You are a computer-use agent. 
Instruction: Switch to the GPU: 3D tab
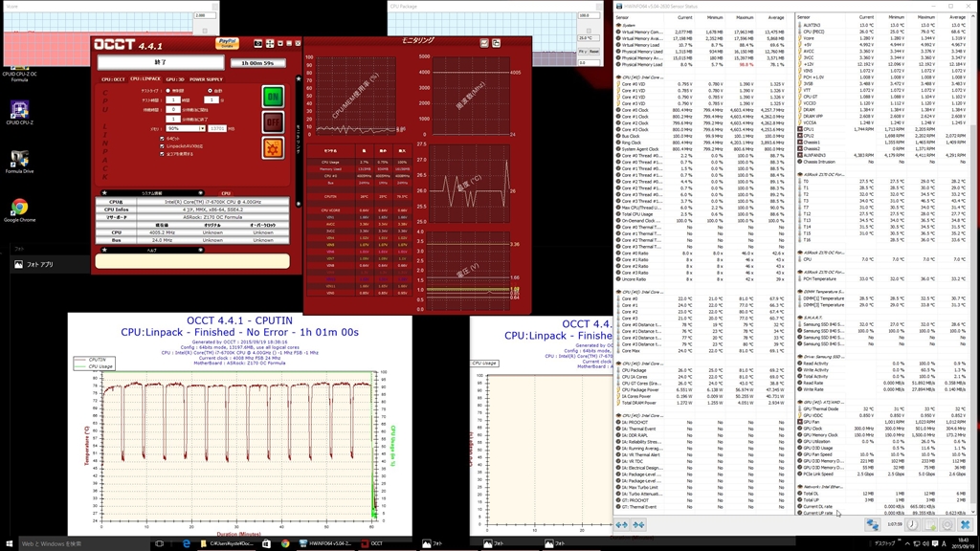(175, 79)
